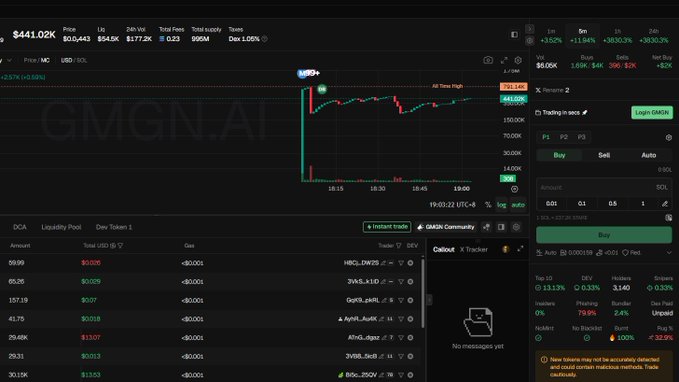Viewport: 679px width, 382px height.
Task: Select the 24h stats interval tab
Action: [x=653, y=36]
